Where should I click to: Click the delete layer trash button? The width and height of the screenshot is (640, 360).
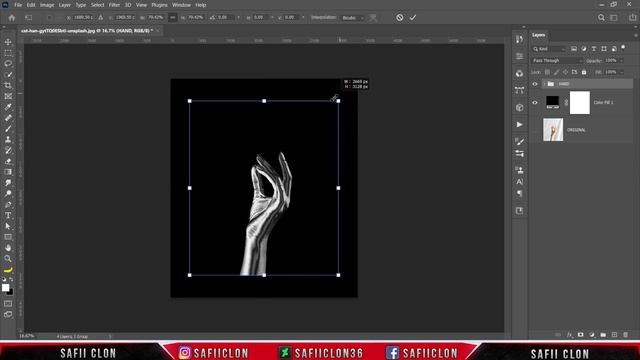[x=626, y=335]
